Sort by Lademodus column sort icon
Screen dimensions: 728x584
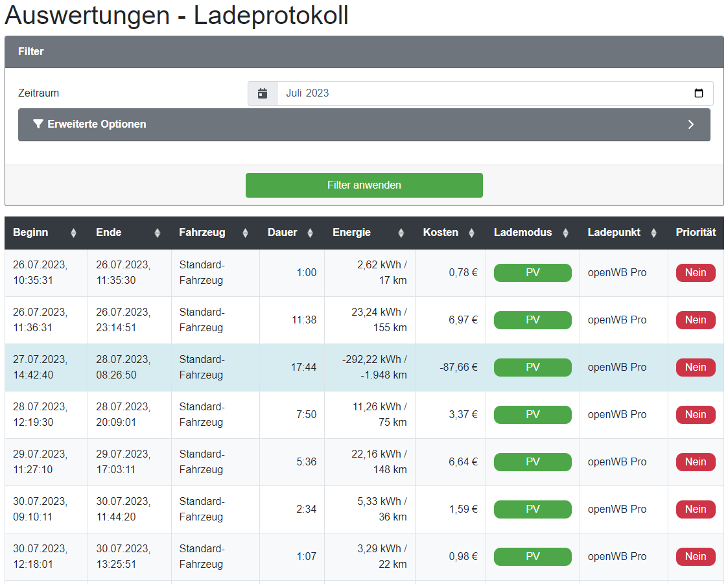[565, 233]
